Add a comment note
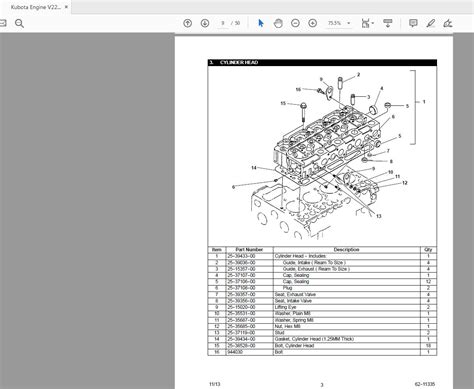Image resolution: width=474 pixels, height=389 pixels. (413, 23)
